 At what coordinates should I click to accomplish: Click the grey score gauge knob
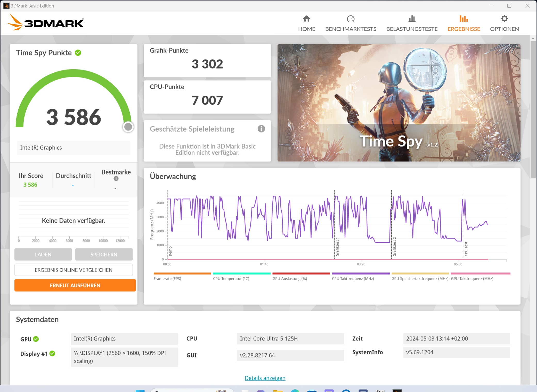[x=128, y=127]
